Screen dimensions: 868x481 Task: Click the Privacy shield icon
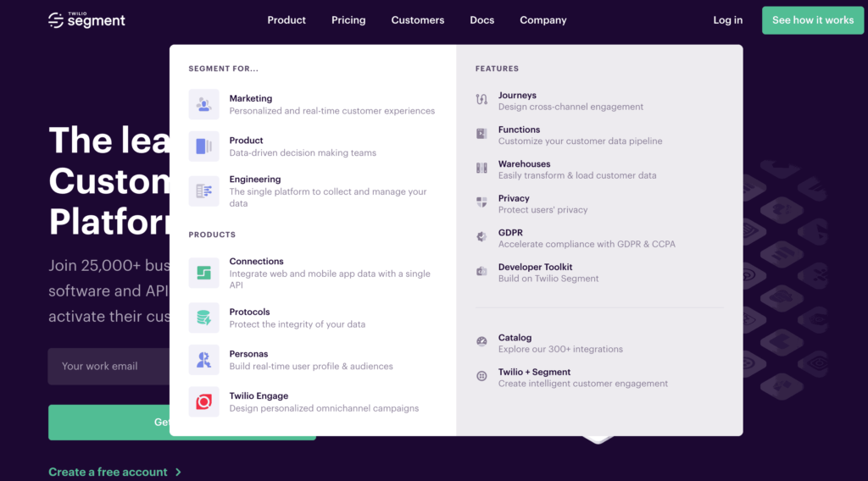click(x=481, y=202)
